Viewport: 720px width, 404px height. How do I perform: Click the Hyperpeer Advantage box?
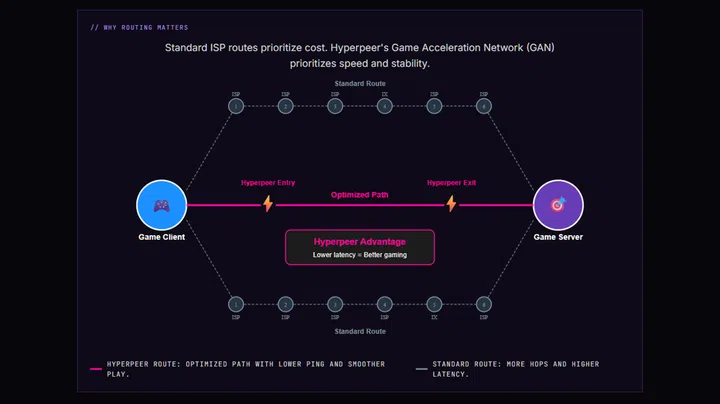coord(360,247)
